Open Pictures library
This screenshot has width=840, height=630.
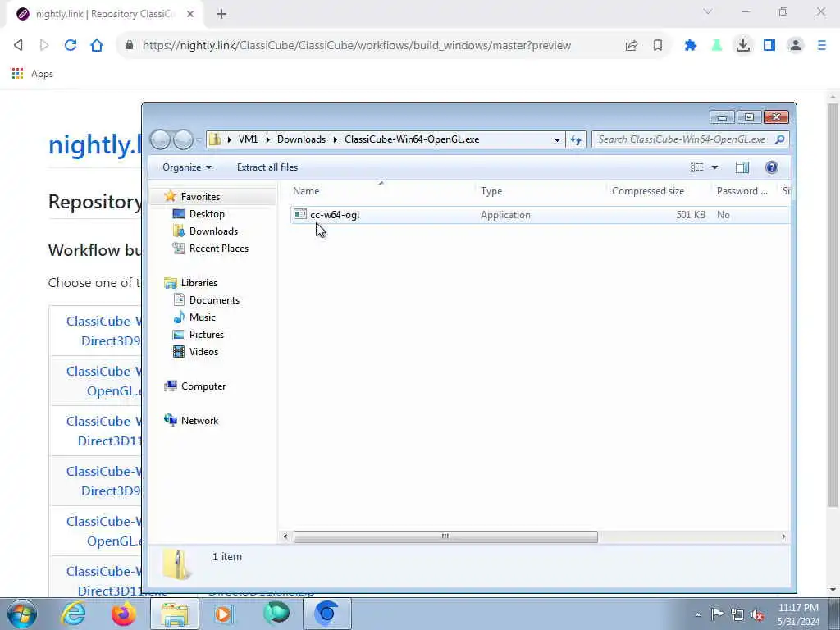coord(206,335)
